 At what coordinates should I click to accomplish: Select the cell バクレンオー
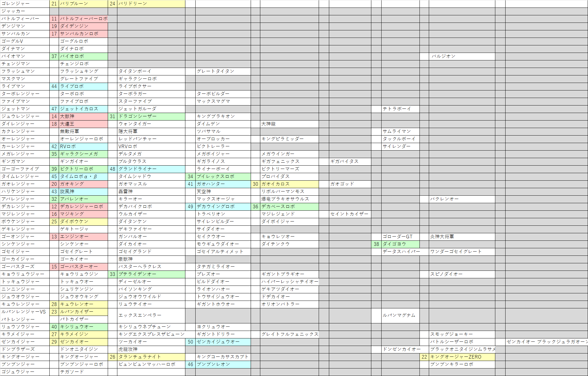[x=462, y=199]
